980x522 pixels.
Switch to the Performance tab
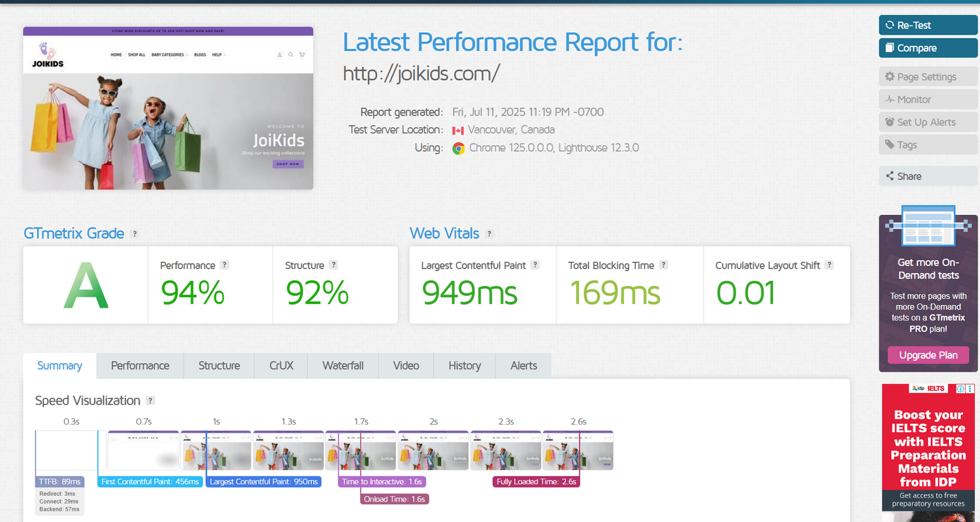pos(140,366)
